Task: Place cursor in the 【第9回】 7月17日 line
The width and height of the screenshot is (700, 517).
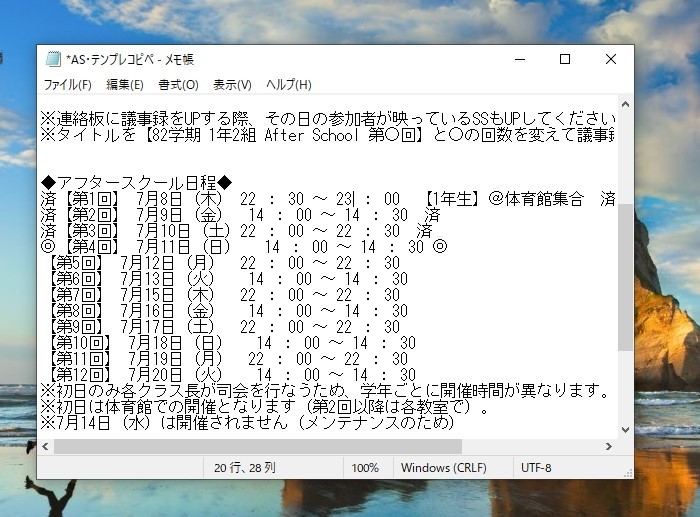Action: (x=224, y=327)
